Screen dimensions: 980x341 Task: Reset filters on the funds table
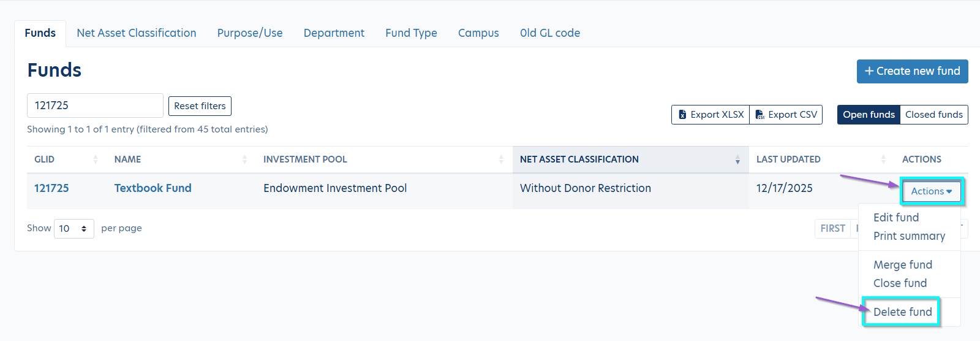[x=200, y=106]
